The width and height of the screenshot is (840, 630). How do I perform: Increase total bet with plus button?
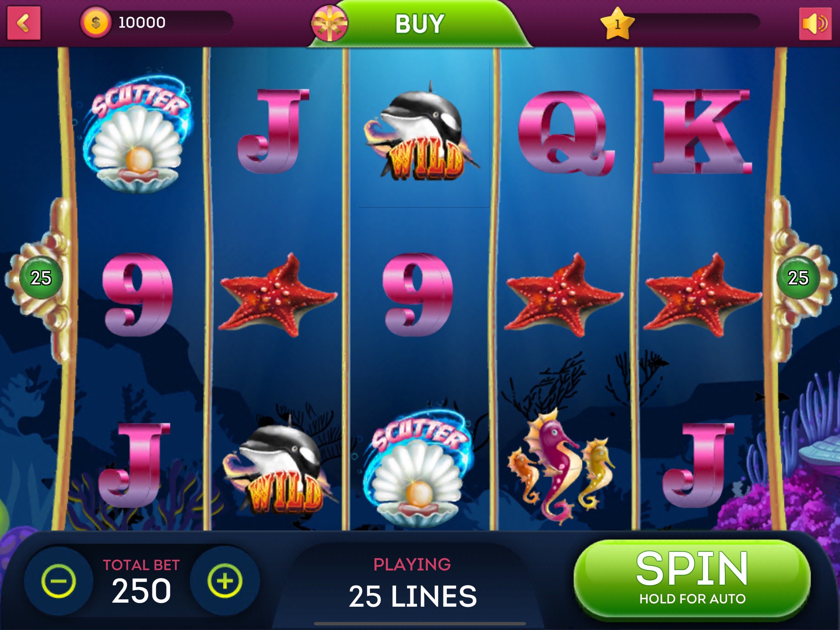click(225, 581)
